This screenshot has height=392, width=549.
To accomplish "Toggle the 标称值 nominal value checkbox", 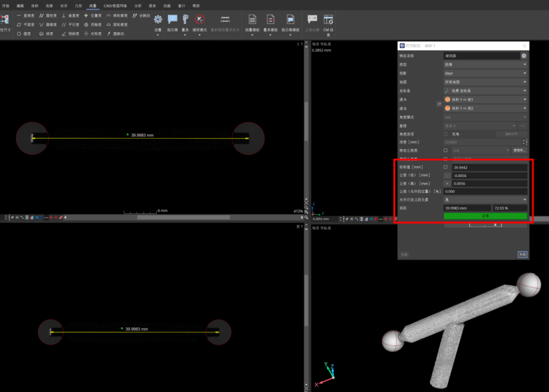I will [445, 167].
